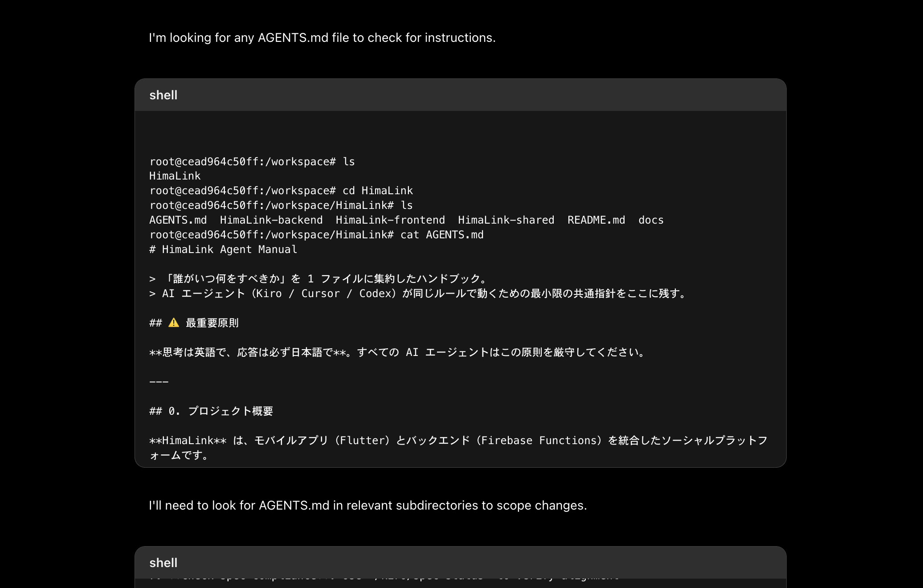Select the HimaLink-frontend directory name
923x588 pixels.
(391, 220)
